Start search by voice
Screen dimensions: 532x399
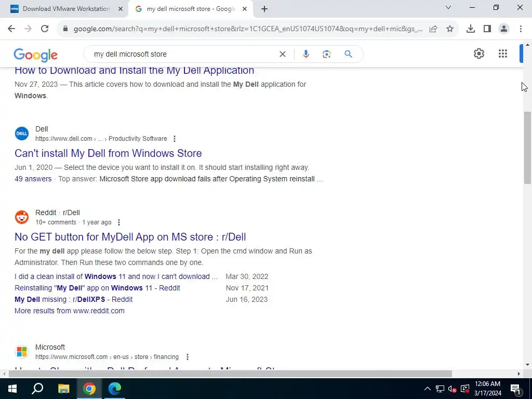tap(305, 54)
